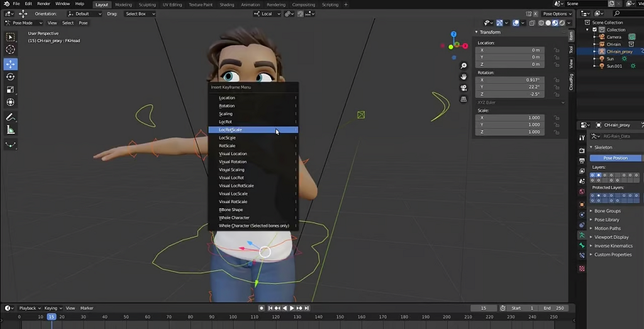Choose LocRotScale in Insert Keyframe Menu
The height and width of the screenshot is (329, 644).
click(x=253, y=129)
